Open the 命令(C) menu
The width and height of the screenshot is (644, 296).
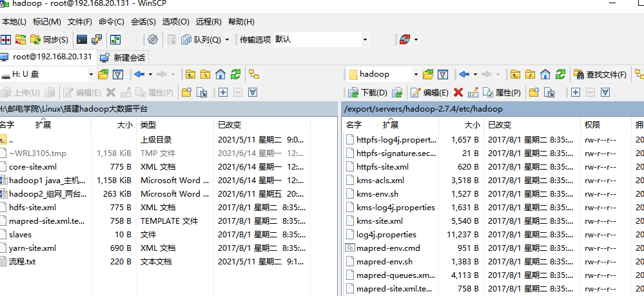(x=112, y=22)
